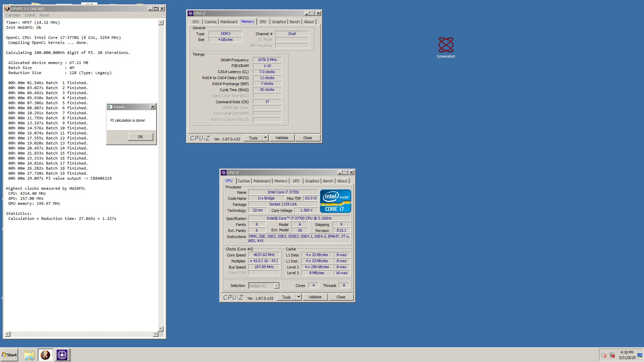Select About tab in upper CPU-Z window
The image size is (644, 362).
(x=309, y=22)
